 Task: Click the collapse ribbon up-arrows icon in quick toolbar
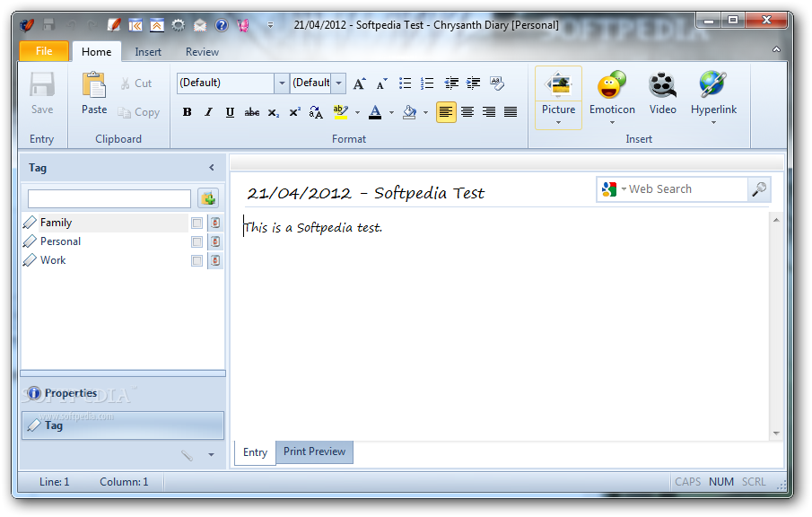coord(157,25)
